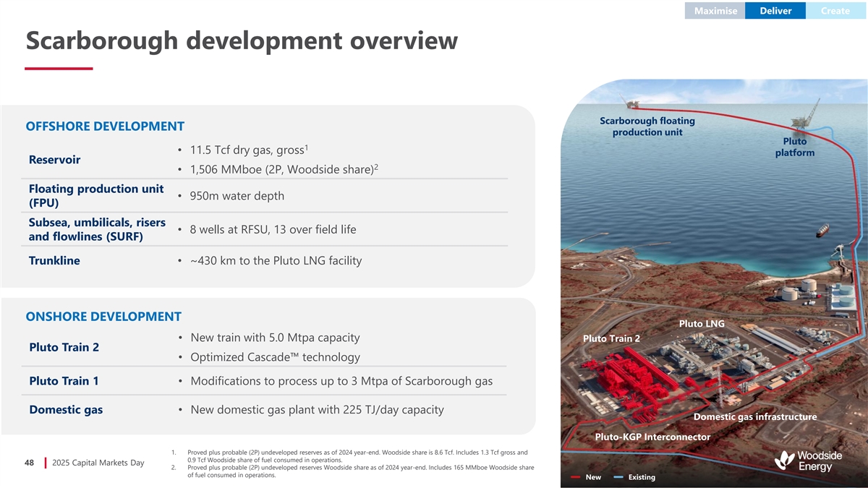Click '1,506 MMboe (2P, Woodside share)' text
This screenshot has height=488, width=868.
click(284, 169)
